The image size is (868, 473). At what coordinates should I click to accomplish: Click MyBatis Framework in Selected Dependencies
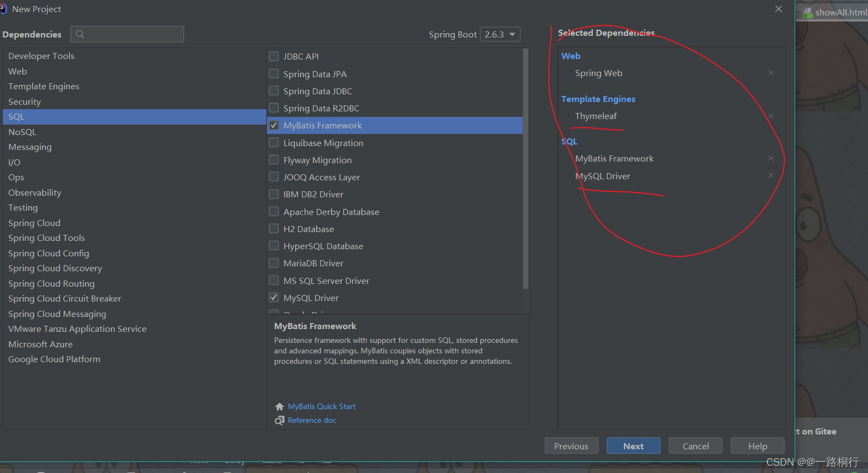point(614,158)
